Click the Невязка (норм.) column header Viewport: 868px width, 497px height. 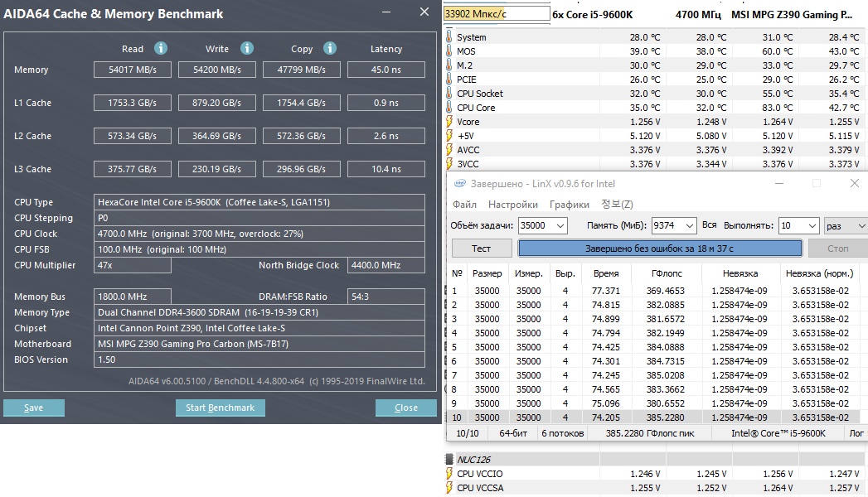(x=819, y=273)
